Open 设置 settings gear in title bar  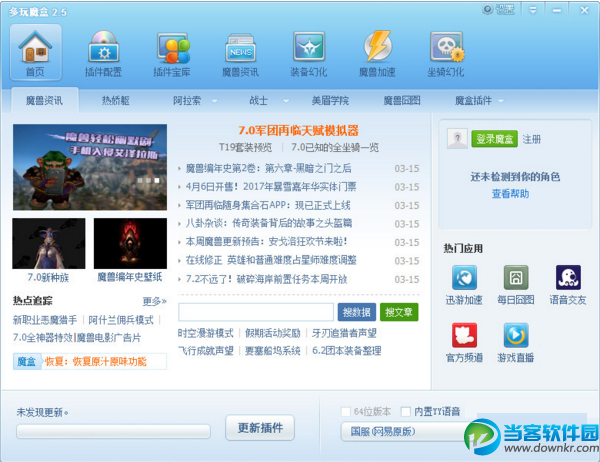pos(499,10)
